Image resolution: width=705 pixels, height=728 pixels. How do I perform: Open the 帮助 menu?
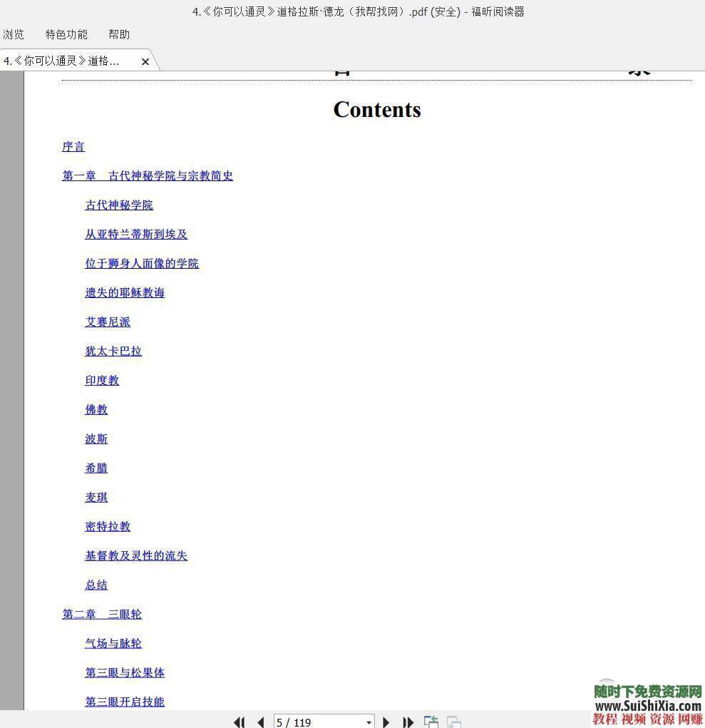point(118,34)
